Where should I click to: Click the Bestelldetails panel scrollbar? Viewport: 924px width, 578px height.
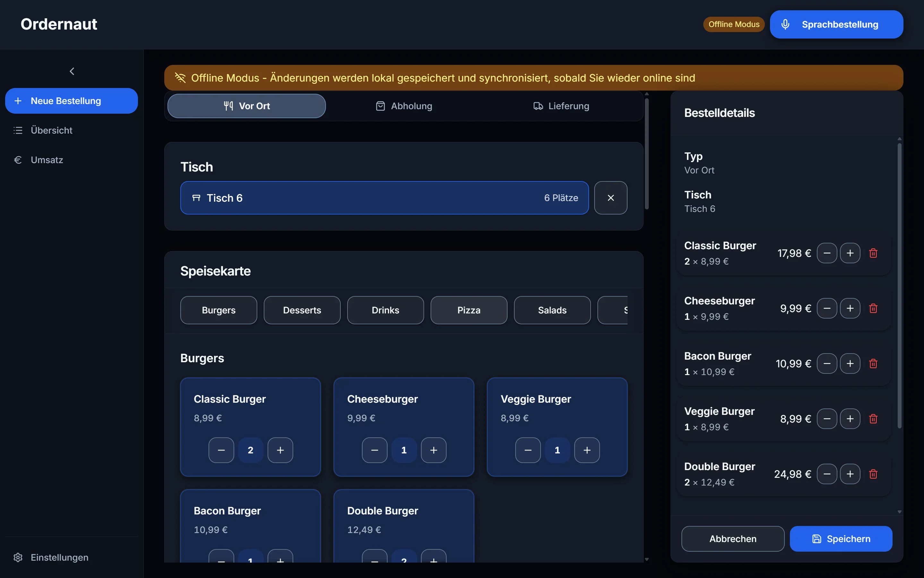point(899,285)
